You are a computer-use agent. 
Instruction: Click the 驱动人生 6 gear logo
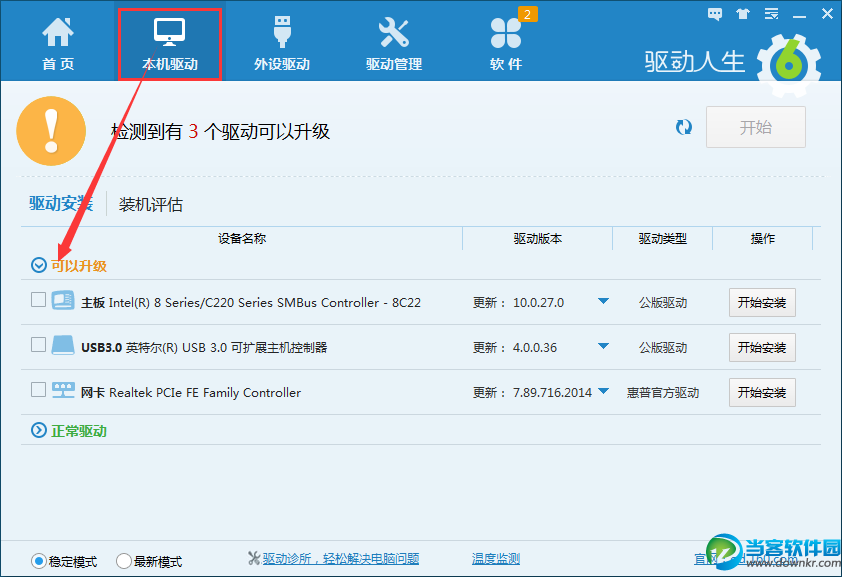pos(789,65)
